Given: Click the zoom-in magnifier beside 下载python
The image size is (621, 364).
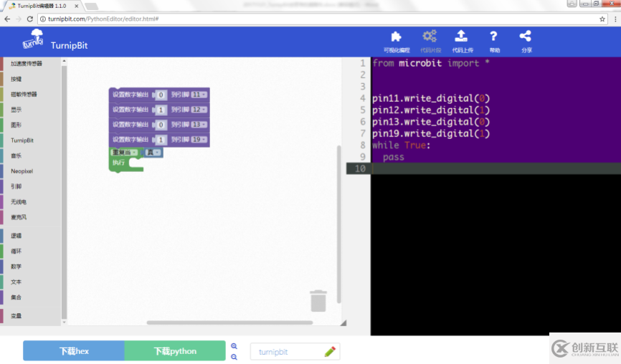Looking at the screenshot, I should pyautogui.click(x=234, y=346).
